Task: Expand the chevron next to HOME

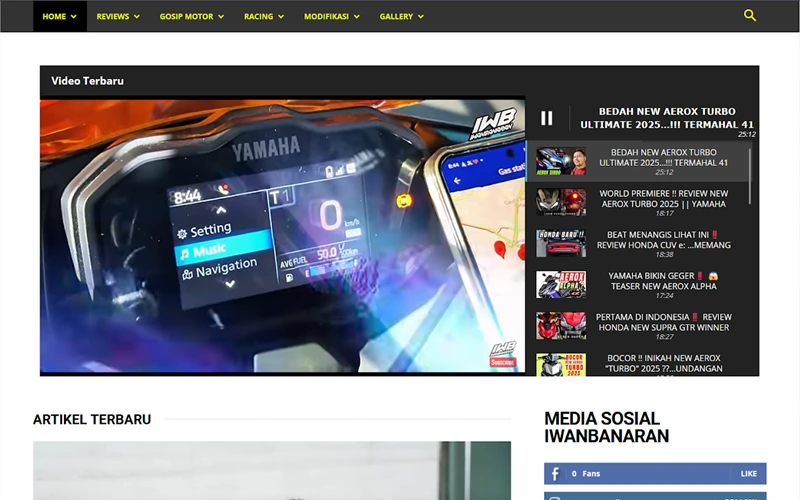Action: point(73,17)
